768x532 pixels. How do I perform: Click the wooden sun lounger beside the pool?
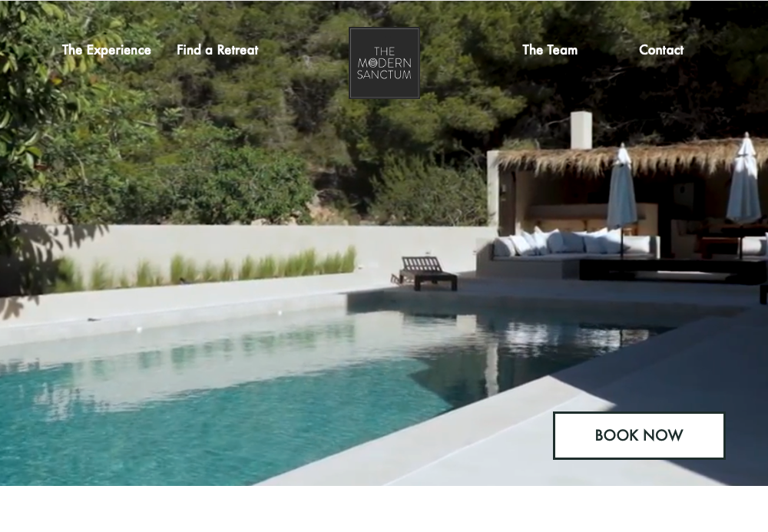(425, 273)
